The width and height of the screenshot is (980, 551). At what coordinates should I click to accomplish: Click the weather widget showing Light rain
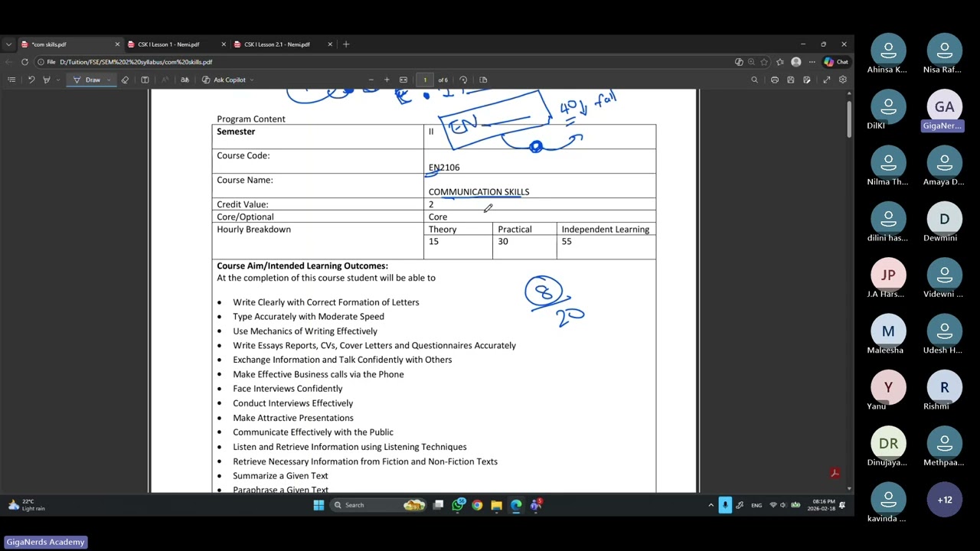26,505
